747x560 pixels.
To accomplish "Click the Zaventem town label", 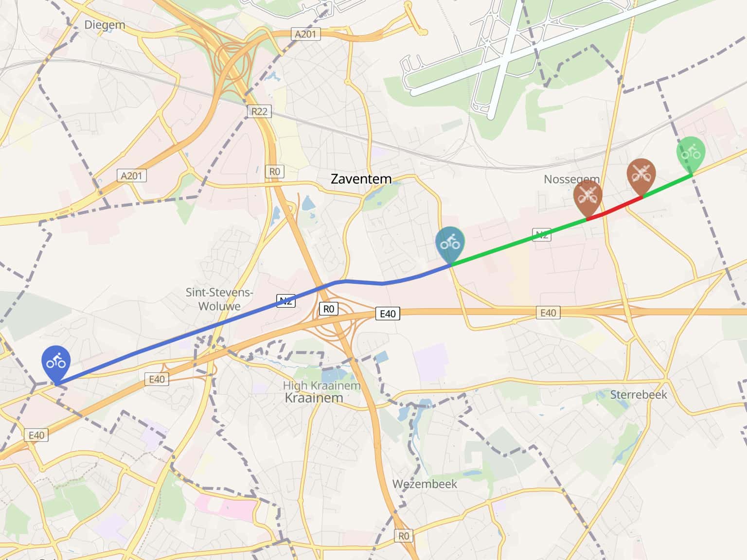I will click(x=361, y=179).
